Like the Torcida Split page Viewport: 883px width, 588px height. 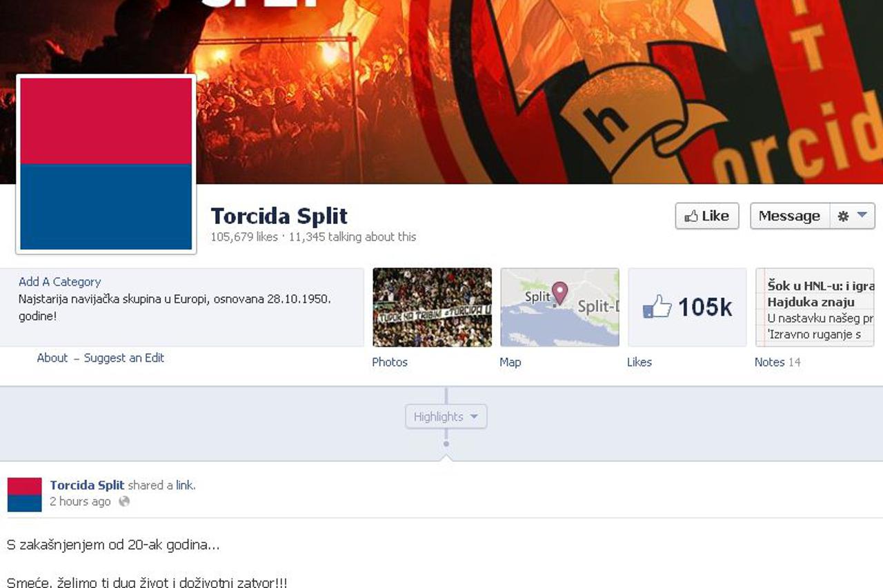click(707, 216)
